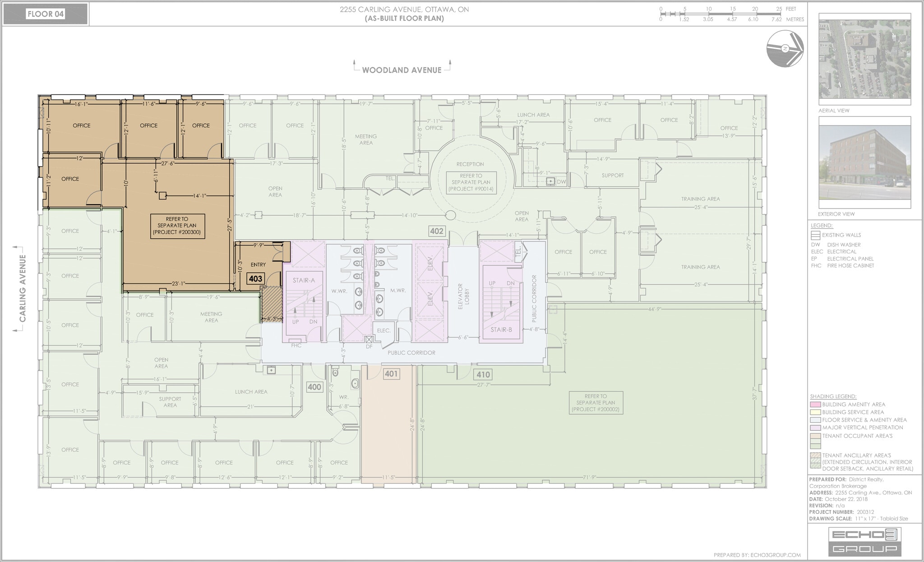
Task: Click the feet and metres scale bar
Action: [x=721, y=14]
